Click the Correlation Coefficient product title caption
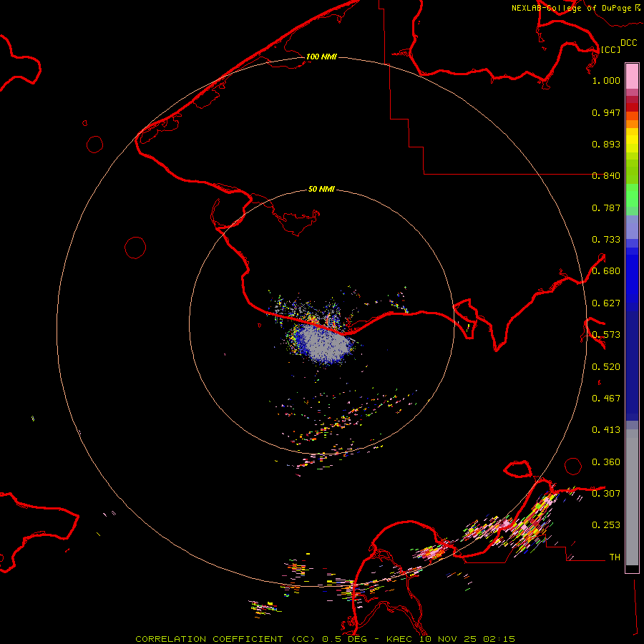Image resolution: width=644 pixels, height=644 pixels. [x=325, y=639]
